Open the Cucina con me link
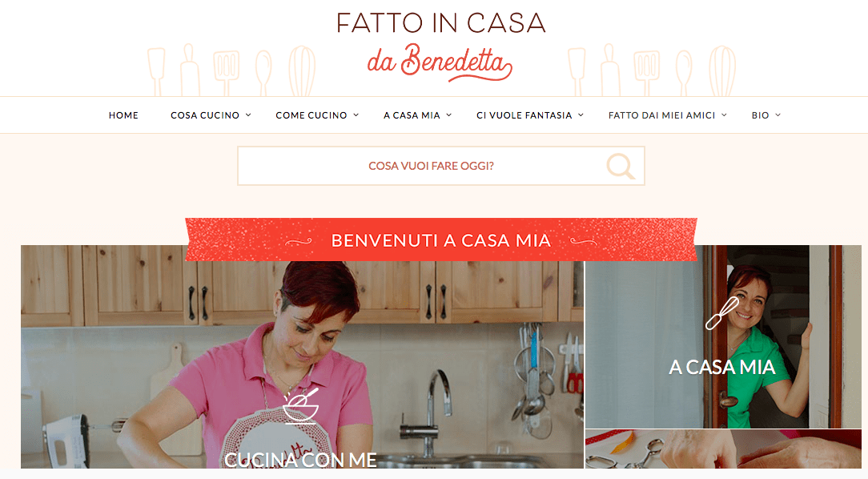 tap(300, 460)
